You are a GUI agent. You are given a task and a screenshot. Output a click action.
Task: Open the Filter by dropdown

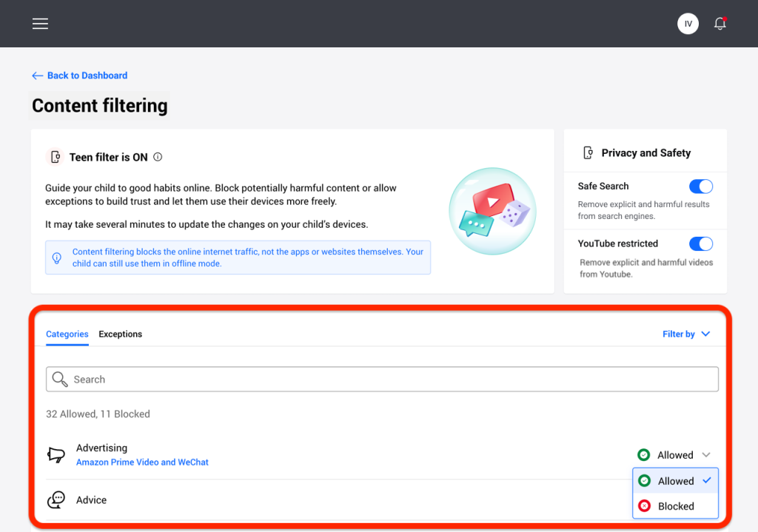click(x=686, y=334)
